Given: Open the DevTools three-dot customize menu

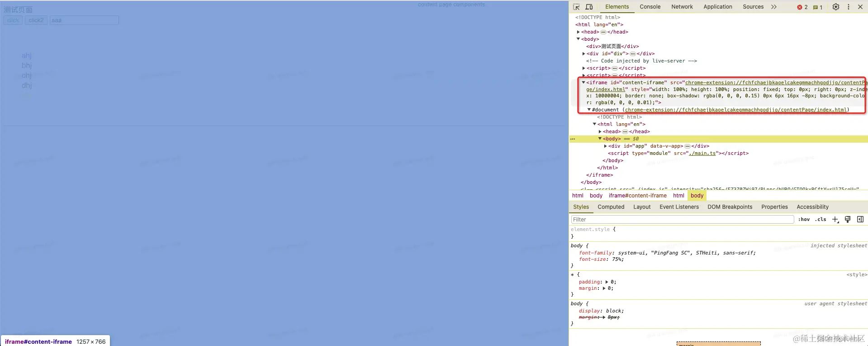Looking at the screenshot, I should tap(849, 7).
